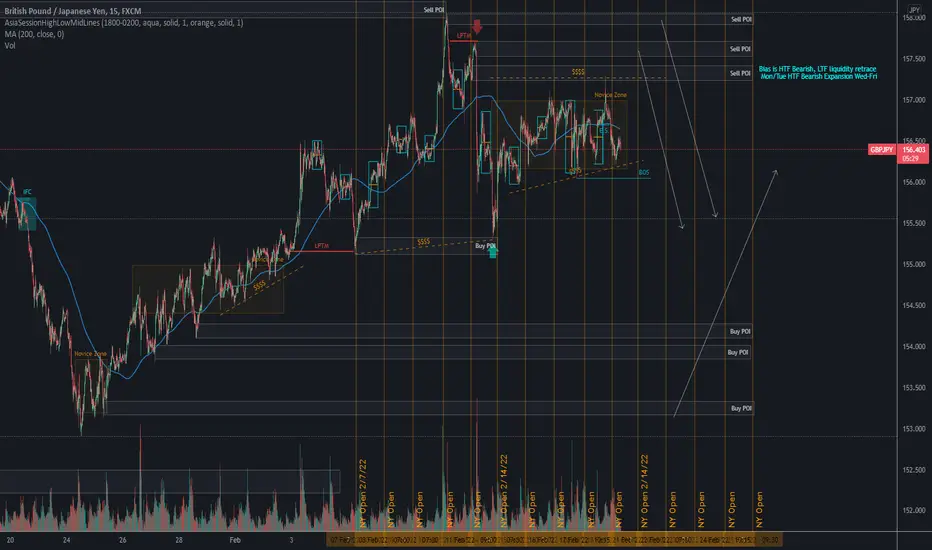Screen dimensions: 932x550
Task: Click the 155.000 price axis label
Action: point(914,264)
